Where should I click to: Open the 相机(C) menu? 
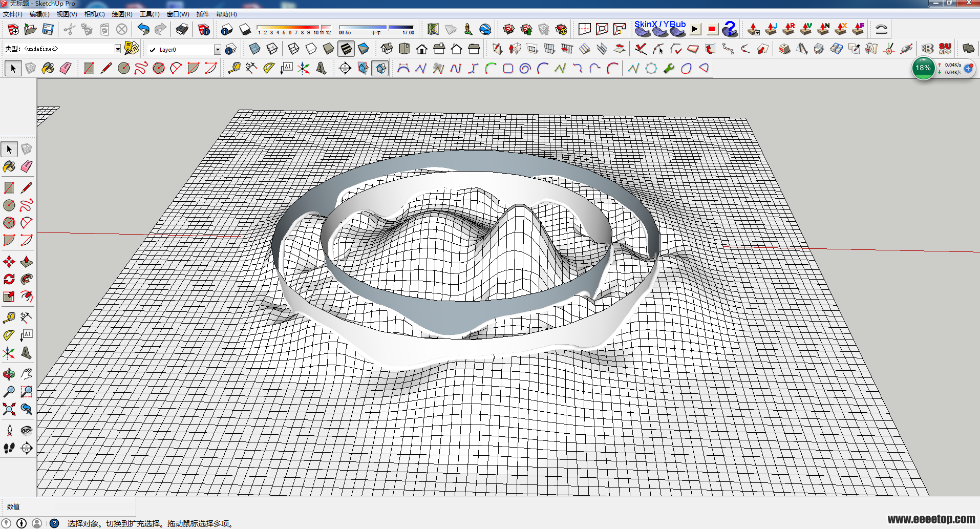94,14
